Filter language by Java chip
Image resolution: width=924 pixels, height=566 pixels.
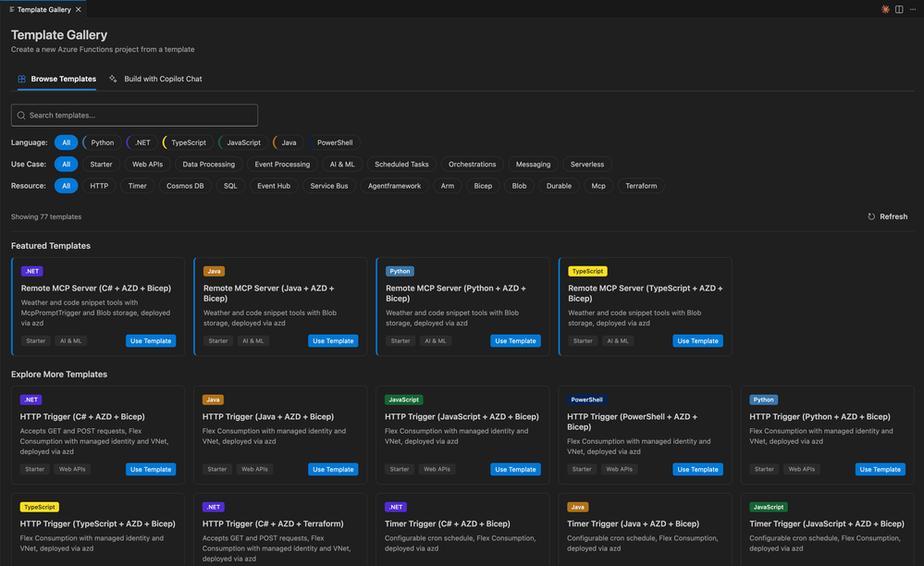pos(289,142)
